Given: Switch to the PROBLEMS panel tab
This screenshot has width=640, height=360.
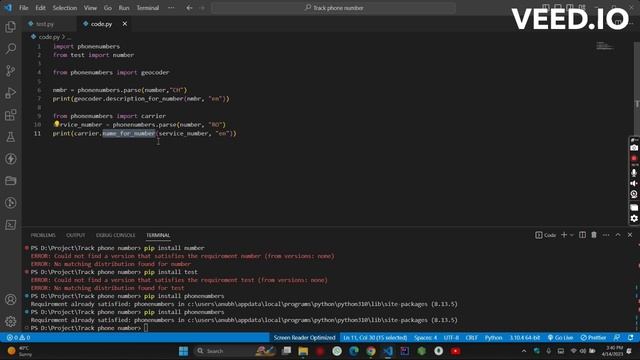Looking at the screenshot, I should [x=43, y=235].
